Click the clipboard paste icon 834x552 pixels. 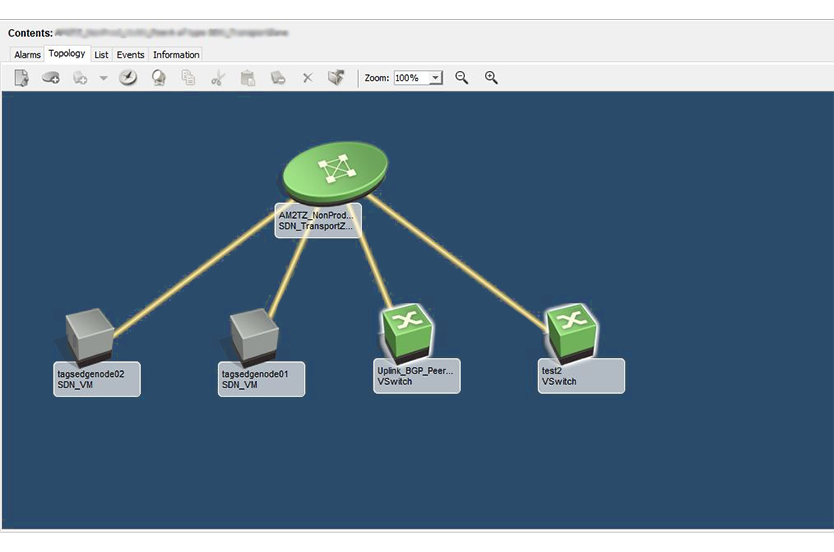pos(248,78)
